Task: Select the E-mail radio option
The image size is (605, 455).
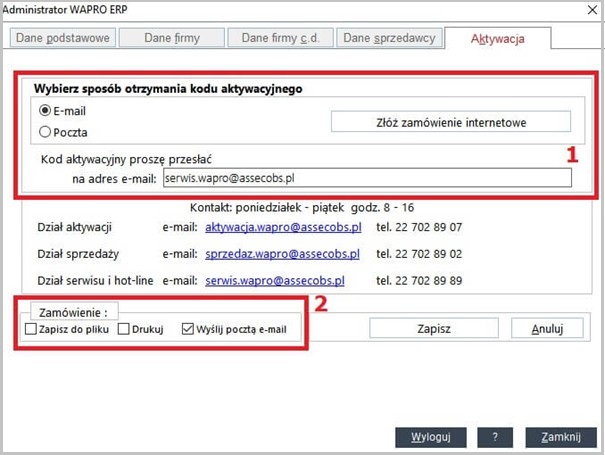Action: click(45, 111)
